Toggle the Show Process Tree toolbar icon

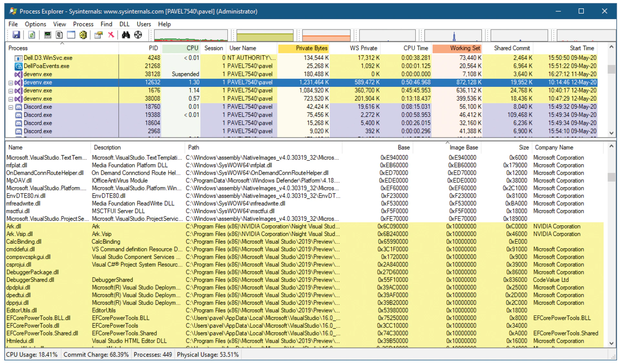click(x=59, y=35)
